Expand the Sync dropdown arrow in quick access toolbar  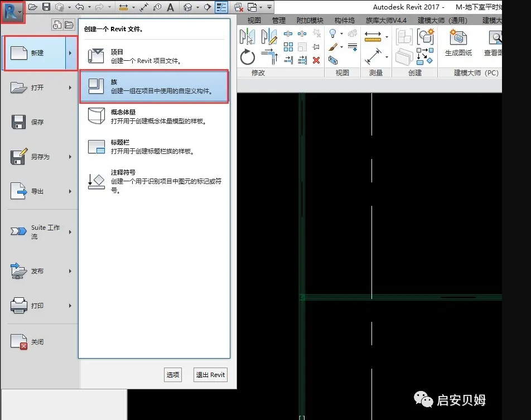pyautogui.click(x=69, y=7)
